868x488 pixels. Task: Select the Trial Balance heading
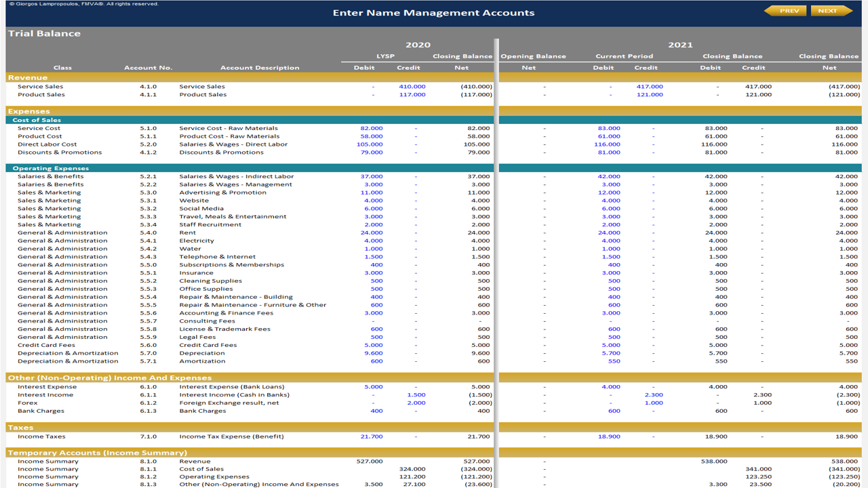[44, 33]
